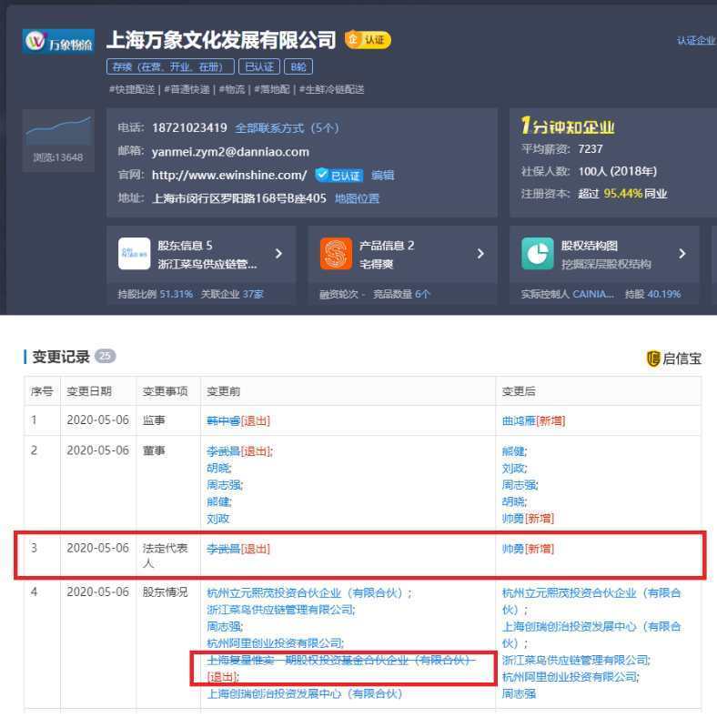The width and height of the screenshot is (717, 728).
Task: Open 杭州阿里创业投资有限公司 in 变更后 column
Action: 570,677
